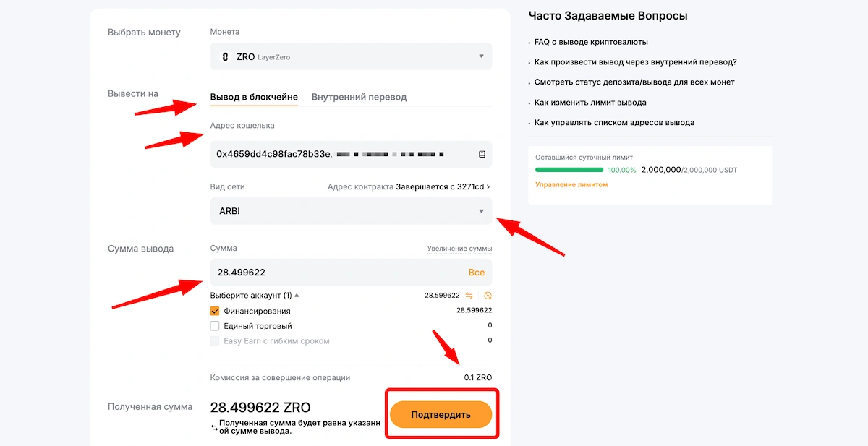Click the disabled Easy Earn checkbox
The height and width of the screenshot is (446, 868).
(214, 340)
